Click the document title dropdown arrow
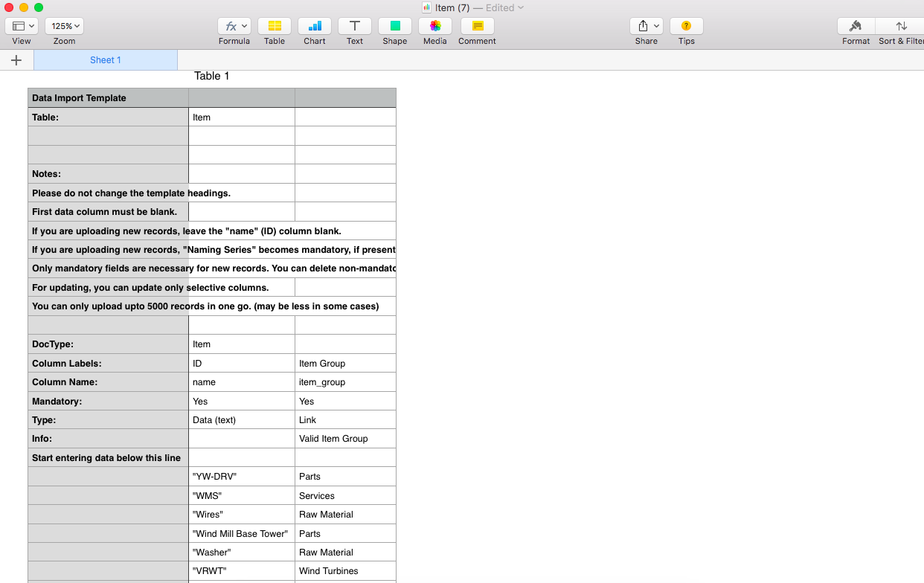Screen dimensions: 924x583 (521, 7)
